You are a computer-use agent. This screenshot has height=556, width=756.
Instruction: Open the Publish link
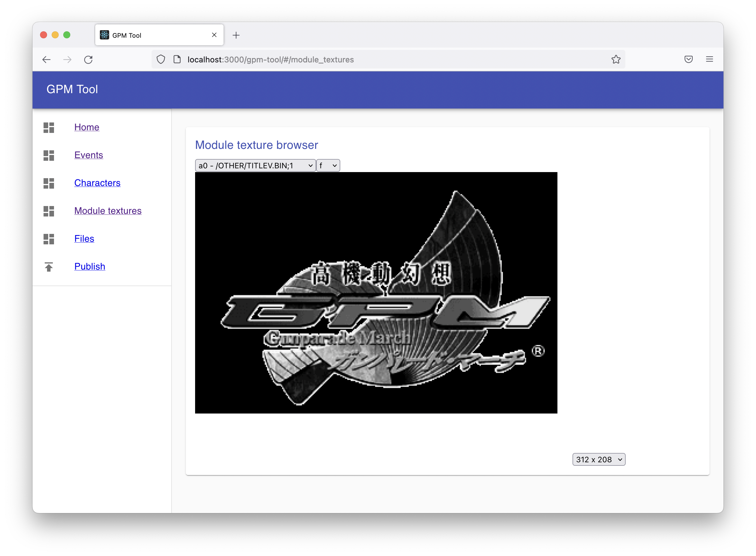point(90,266)
